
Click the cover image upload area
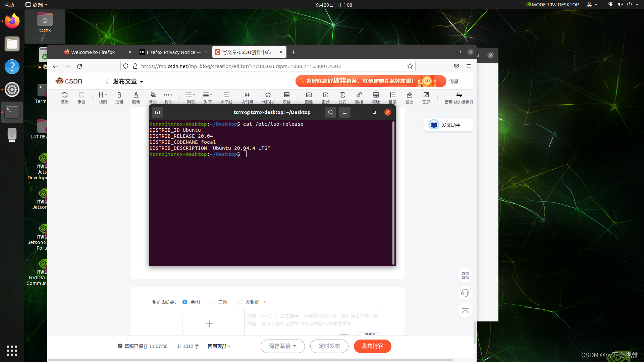tap(209, 324)
